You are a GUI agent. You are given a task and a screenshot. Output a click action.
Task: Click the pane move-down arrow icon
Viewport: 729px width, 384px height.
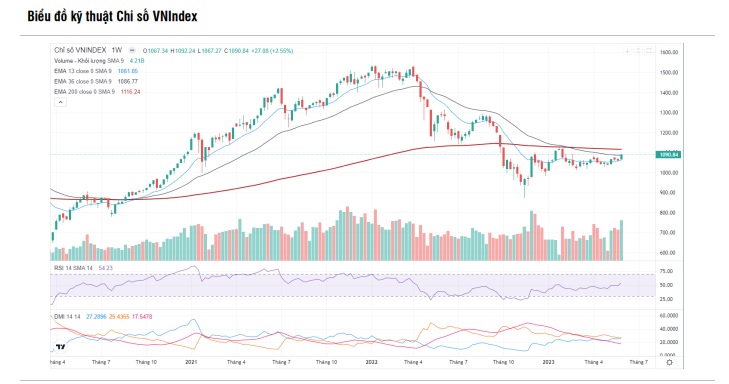(x=628, y=50)
